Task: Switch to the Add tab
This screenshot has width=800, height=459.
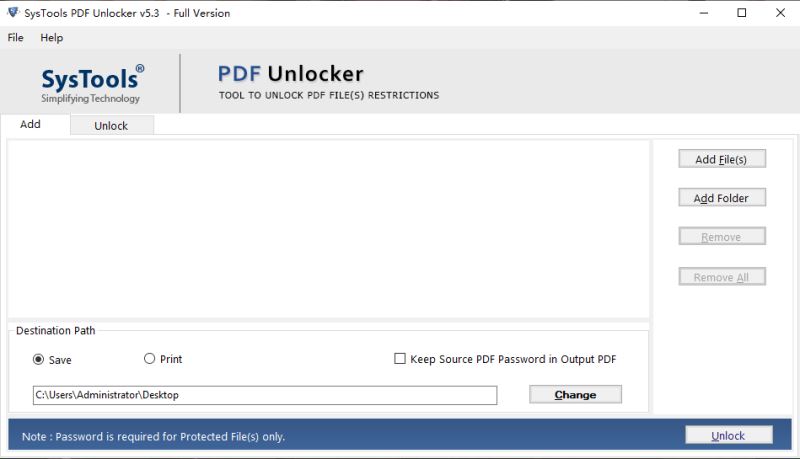Action: [30, 124]
